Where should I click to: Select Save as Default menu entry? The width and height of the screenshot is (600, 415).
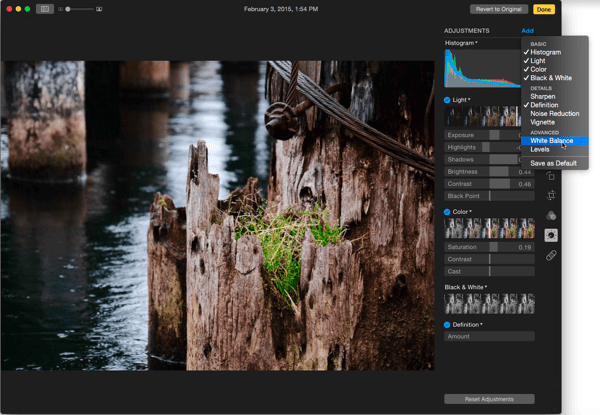point(555,163)
